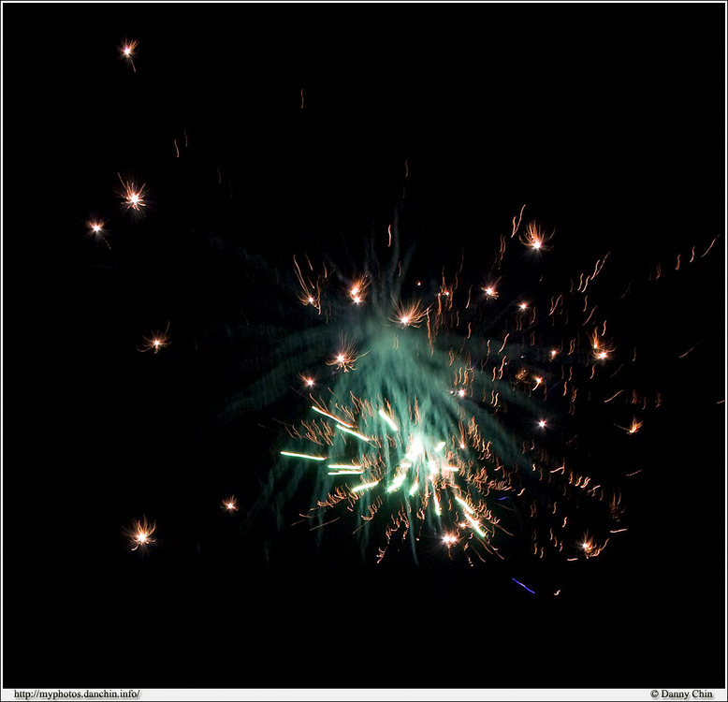Select the horizontal green streak left of burst
This screenshot has width=728, height=702.
pos(302,456)
